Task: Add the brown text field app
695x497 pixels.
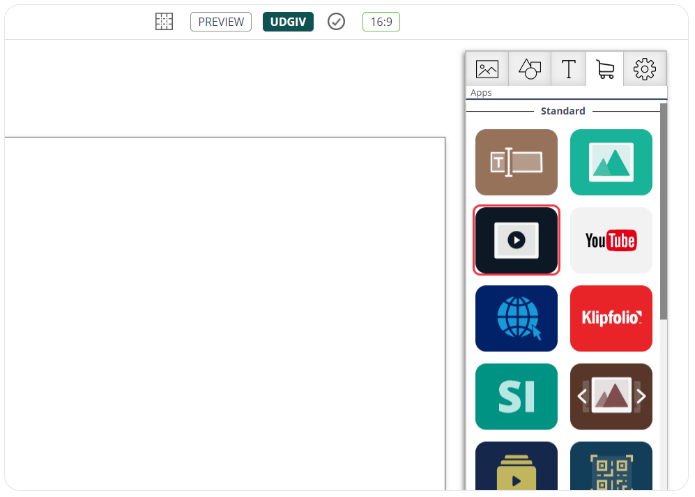Action: [x=516, y=162]
